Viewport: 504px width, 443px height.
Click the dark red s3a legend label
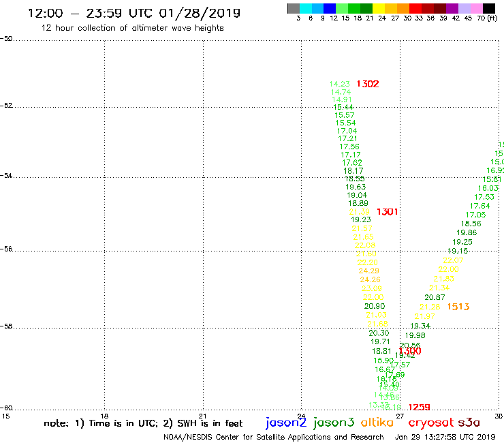(469, 423)
